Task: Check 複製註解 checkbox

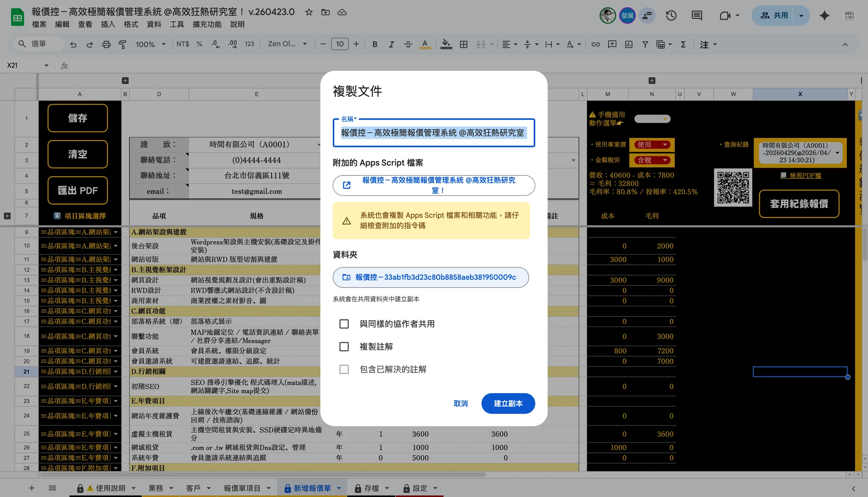Action: pyautogui.click(x=344, y=347)
